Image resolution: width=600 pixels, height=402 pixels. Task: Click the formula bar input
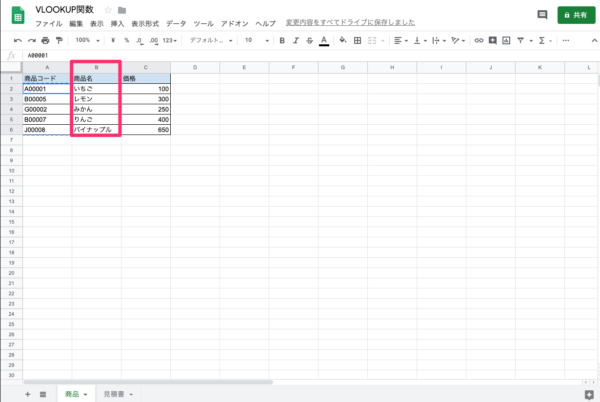click(310, 55)
